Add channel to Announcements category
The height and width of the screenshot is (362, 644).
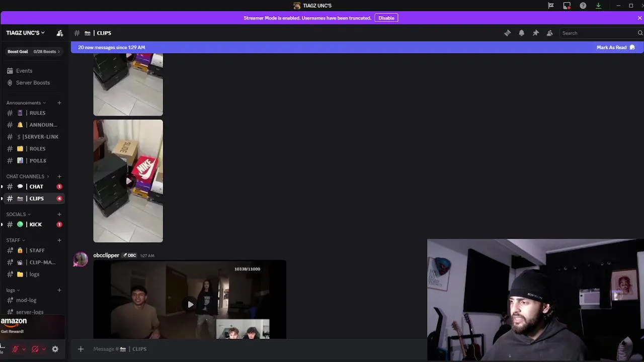click(x=59, y=103)
